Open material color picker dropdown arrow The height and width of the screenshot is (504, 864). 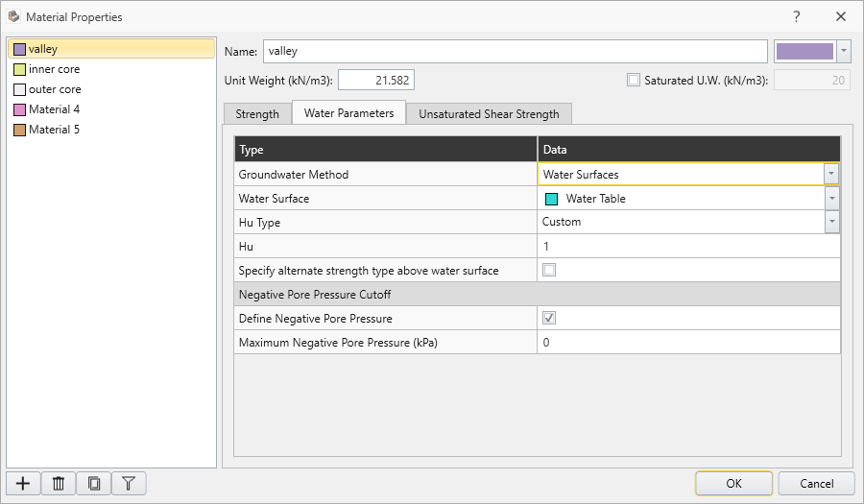pos(843,51)
